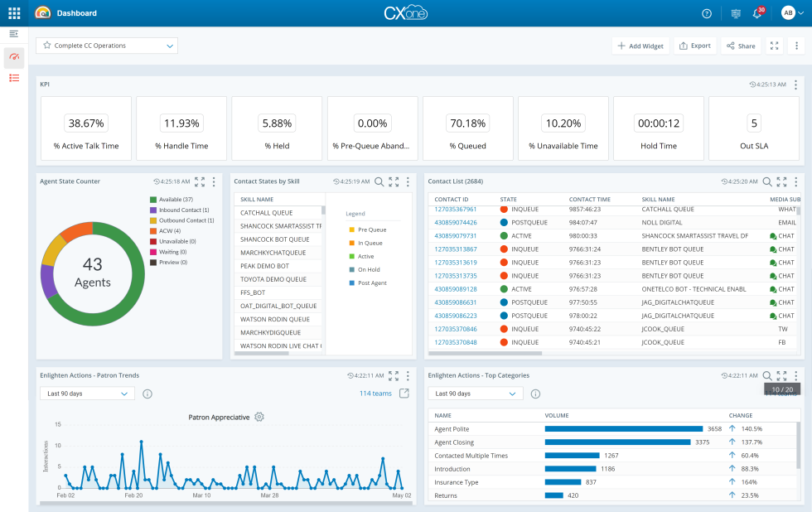Click the dashboard gauge icon in sidebar

(14, 56)
